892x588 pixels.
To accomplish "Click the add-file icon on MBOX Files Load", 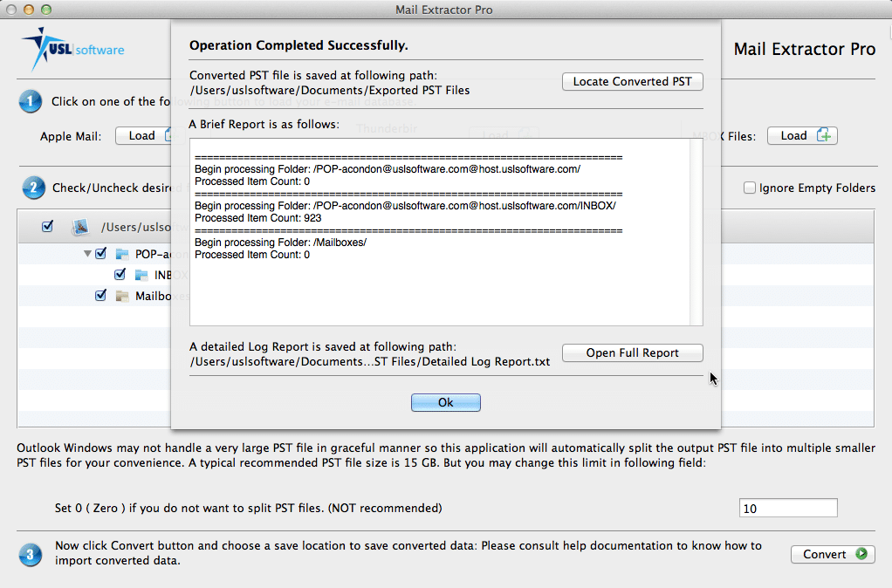I will pyautogui.click(x=824, y=135).
